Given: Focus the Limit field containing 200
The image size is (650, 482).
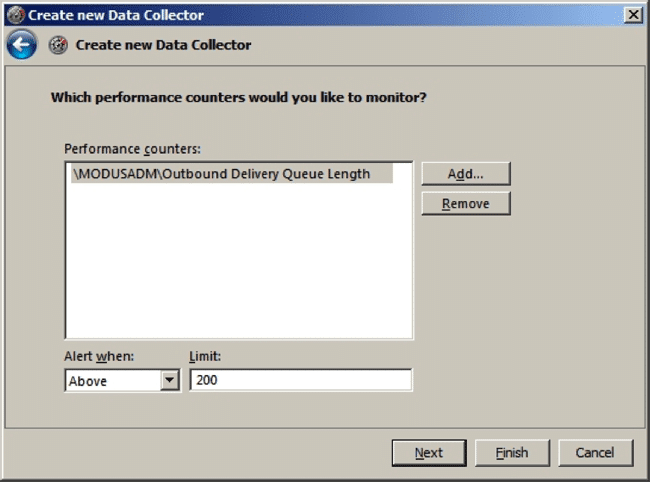Looking at the screenshot, I should (300, 380).
